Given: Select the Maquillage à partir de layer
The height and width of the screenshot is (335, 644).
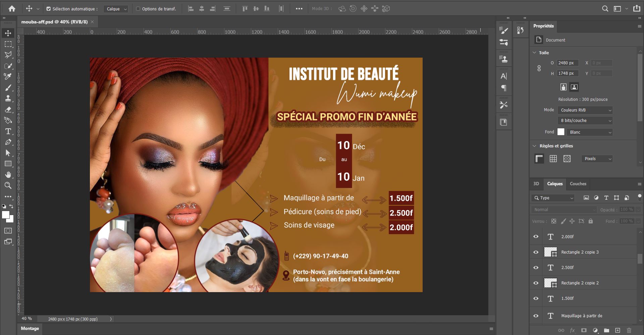Looking at the screenshot, I should [x=582, y=316].
